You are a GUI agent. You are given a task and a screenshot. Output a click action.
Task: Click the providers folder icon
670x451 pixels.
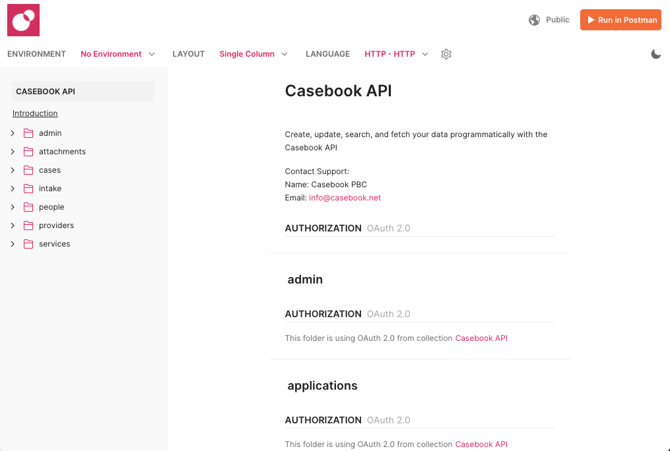click(x=29, y=226)
